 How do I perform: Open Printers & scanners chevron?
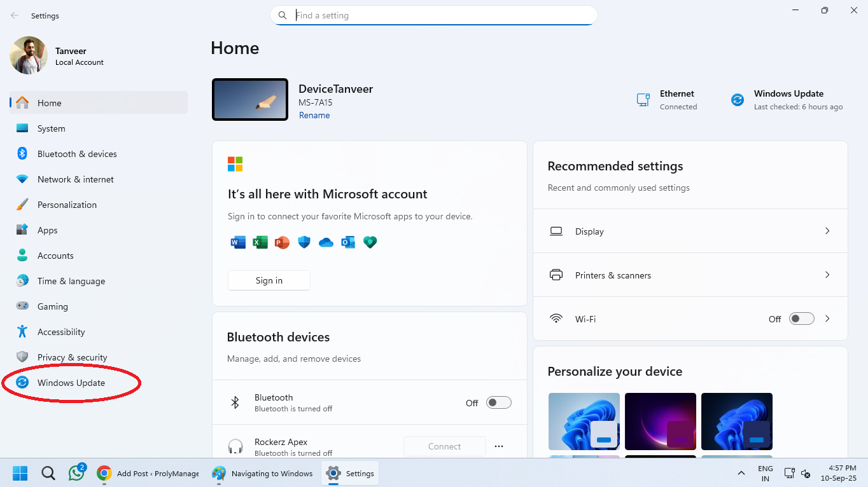pyautogui.click(x=827, y=275)
